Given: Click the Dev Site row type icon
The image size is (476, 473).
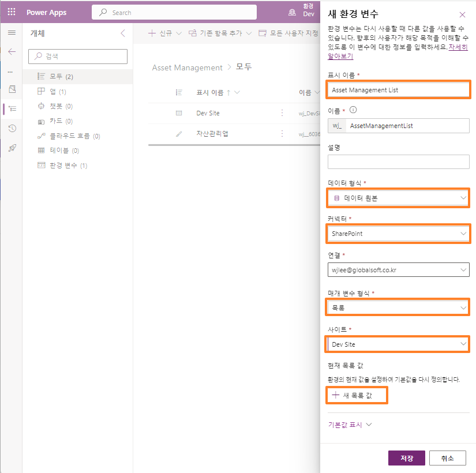Looking at the screenshot, I should [x=179, y=113].
